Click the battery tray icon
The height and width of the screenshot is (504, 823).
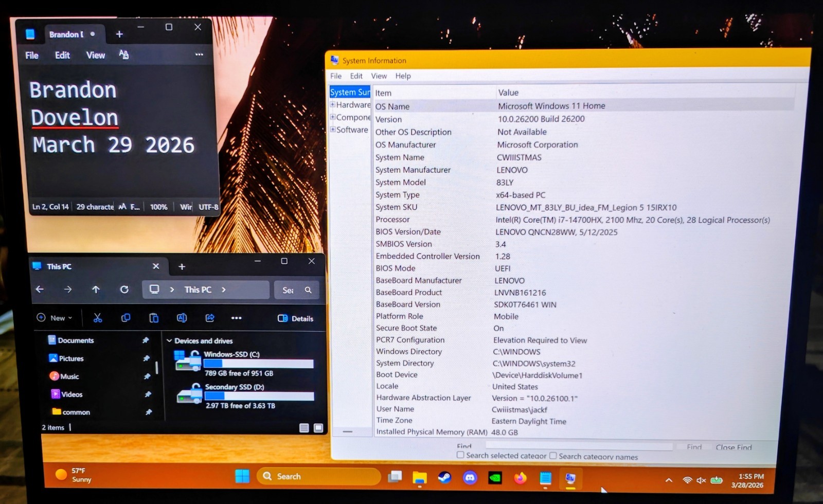pos(717,480)
